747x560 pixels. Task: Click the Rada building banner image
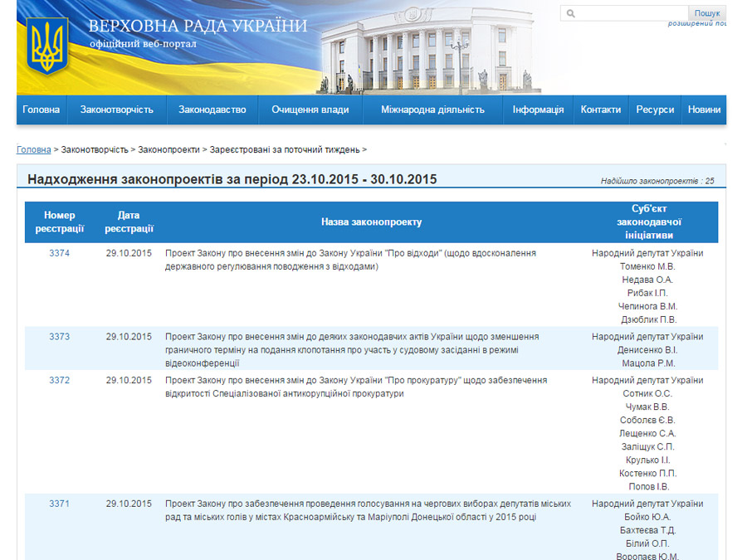click(x=431, y=50)
